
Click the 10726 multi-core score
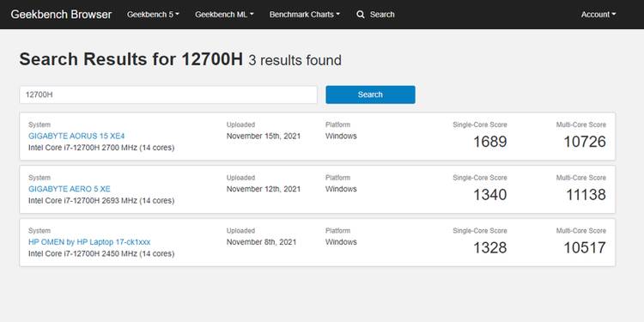tap(585, 142)
